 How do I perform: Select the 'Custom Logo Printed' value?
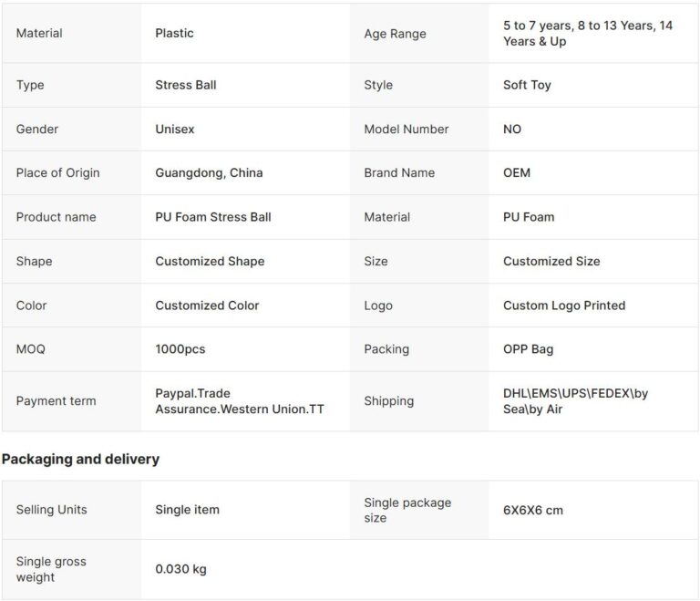click(564, 306)
